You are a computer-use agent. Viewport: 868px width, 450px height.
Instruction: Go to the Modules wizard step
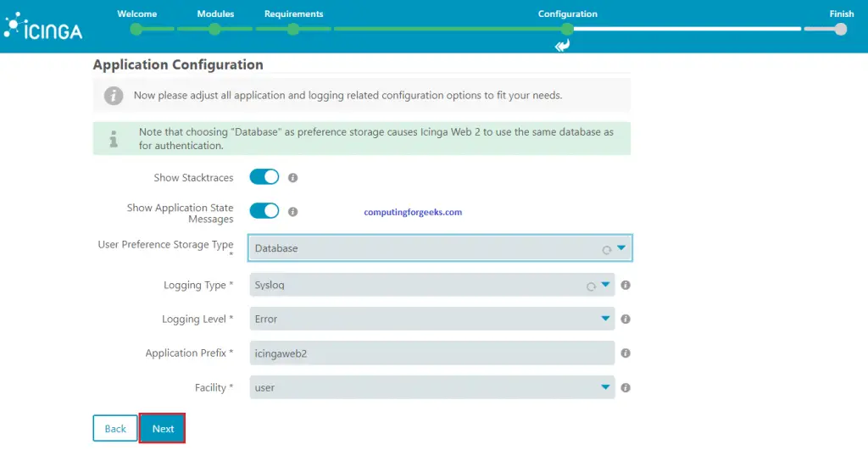(215, 14)
